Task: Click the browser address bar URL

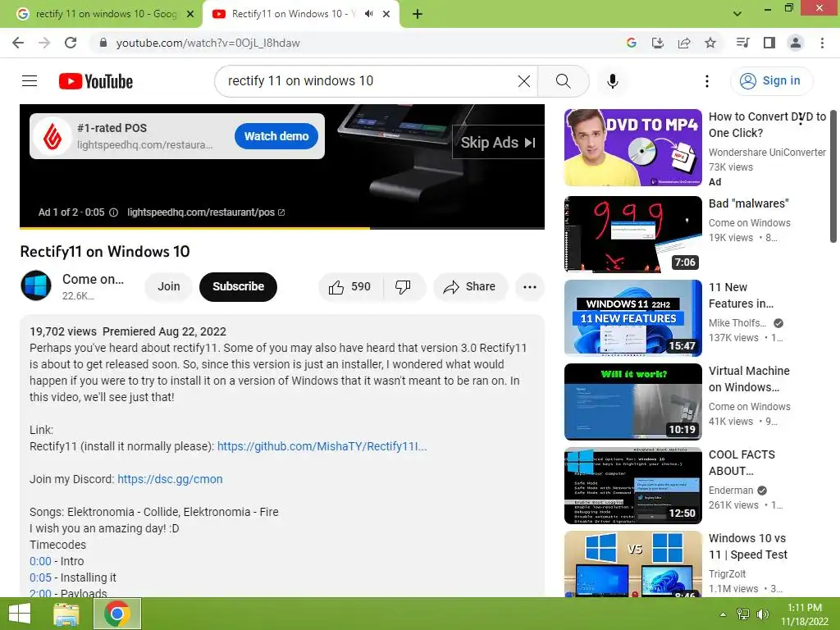Action: (208, 43)
